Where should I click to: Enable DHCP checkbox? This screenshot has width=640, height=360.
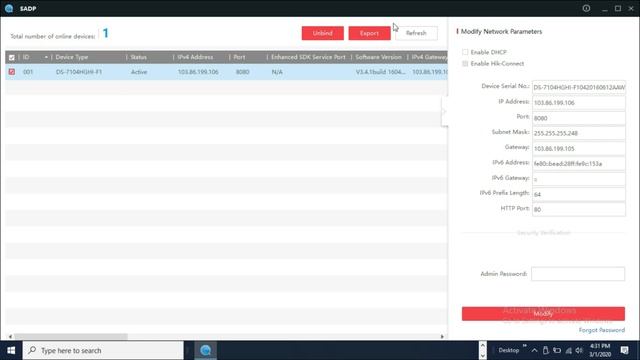tap(465, 52)
